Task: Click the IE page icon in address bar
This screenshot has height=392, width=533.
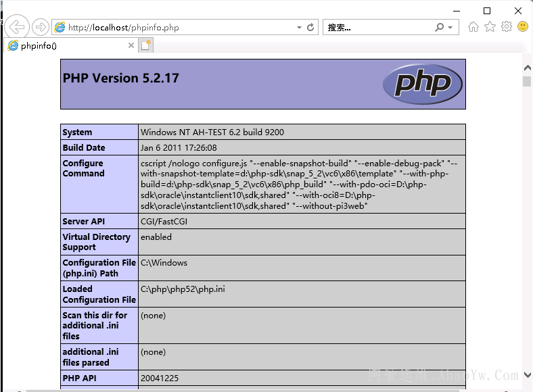Action: [x=60, y=28]
